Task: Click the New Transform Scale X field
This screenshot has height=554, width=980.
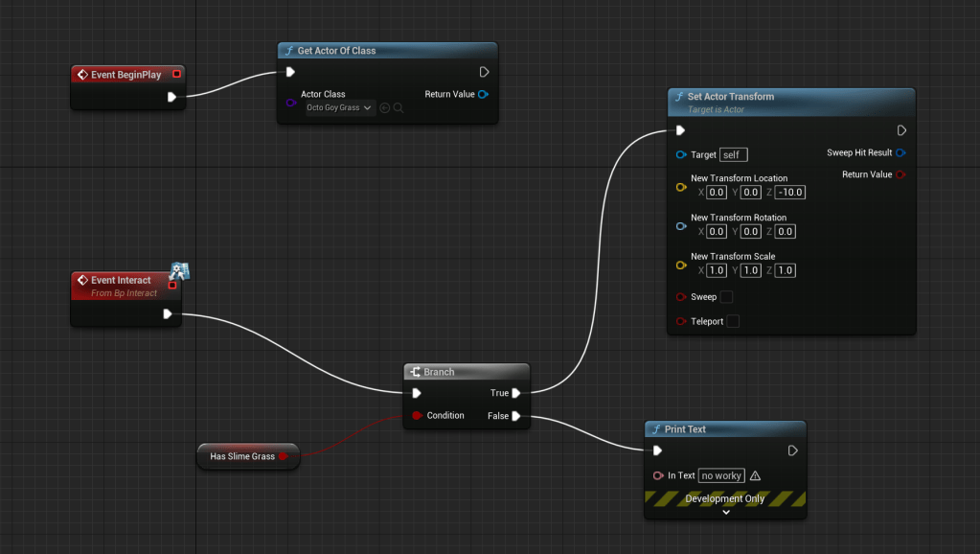Action: coord(717,271)
